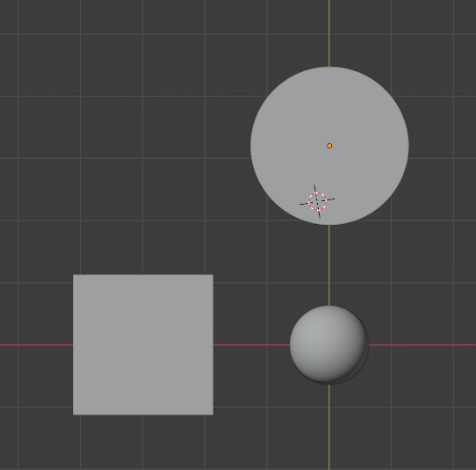Click the bottom-right corner of the cube
The image size is (476, 470).
213,415
